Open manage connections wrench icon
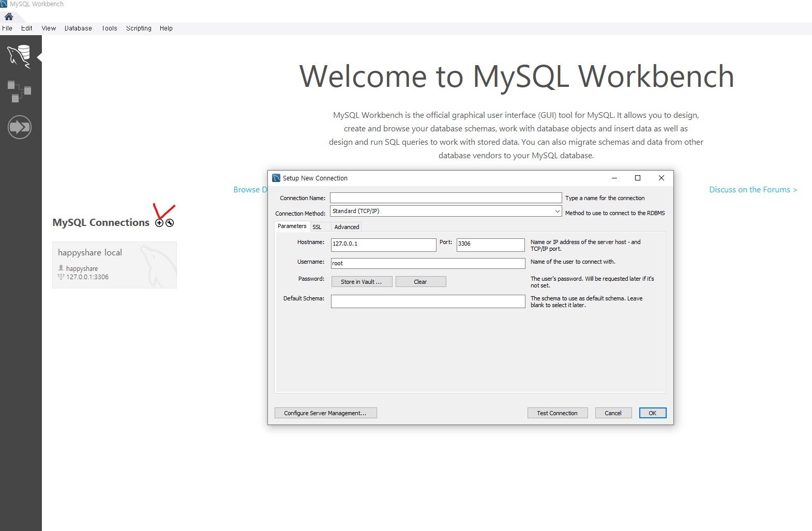 point(170,223)
